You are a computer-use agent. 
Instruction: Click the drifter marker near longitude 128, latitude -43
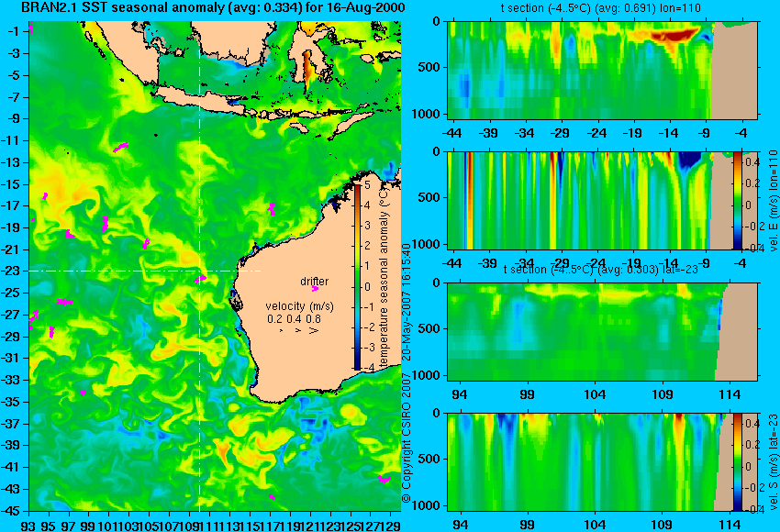(384, 479)
